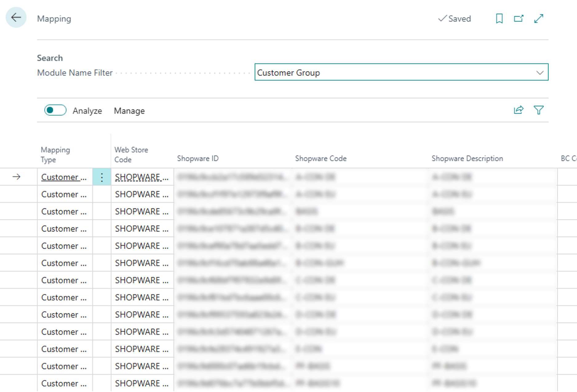Share the mapping list
Screen dimensions: 577x392
point(519,110)
